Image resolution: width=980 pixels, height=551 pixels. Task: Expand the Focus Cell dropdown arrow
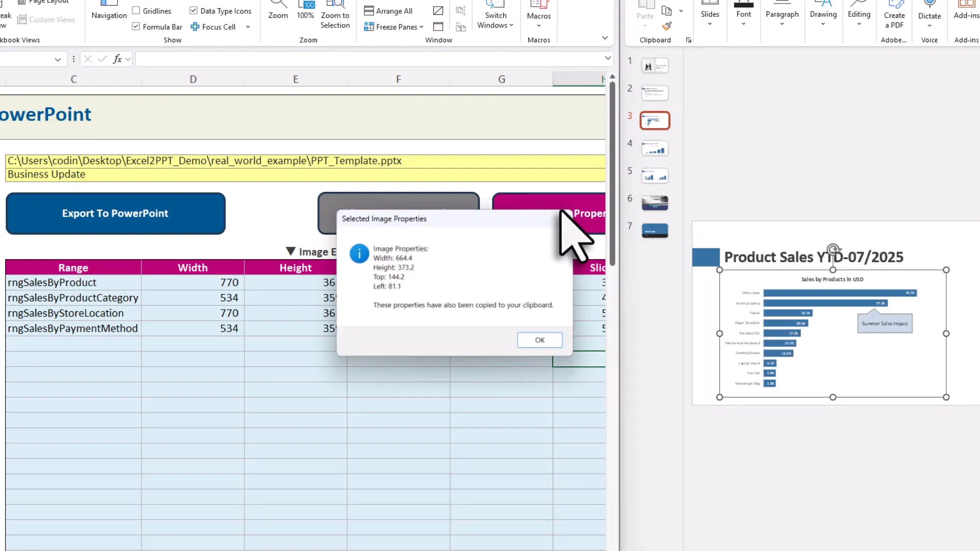tap(249, 27)
